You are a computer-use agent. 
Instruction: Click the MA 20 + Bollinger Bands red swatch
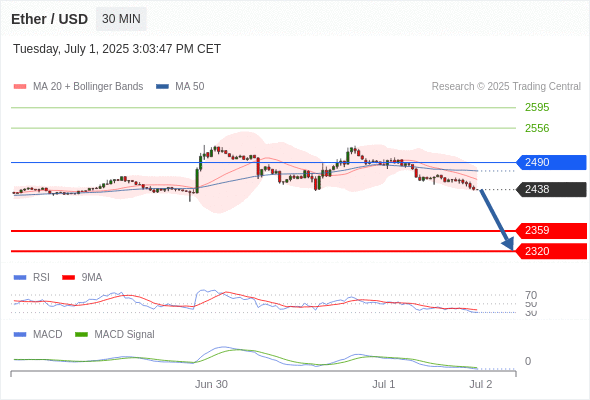click(x=20, y=87)
